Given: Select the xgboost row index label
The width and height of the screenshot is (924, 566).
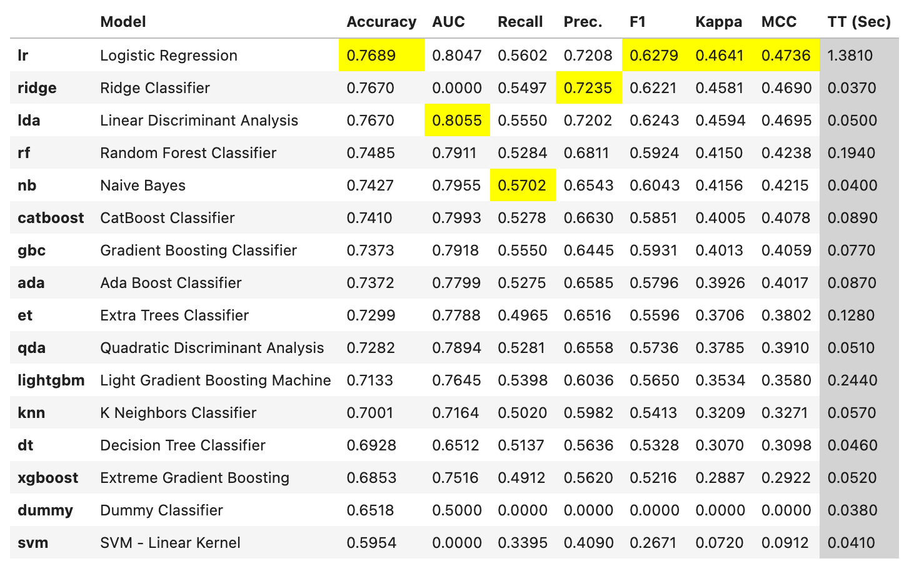Looking at the screenshot, I should [x=48, y=478].
